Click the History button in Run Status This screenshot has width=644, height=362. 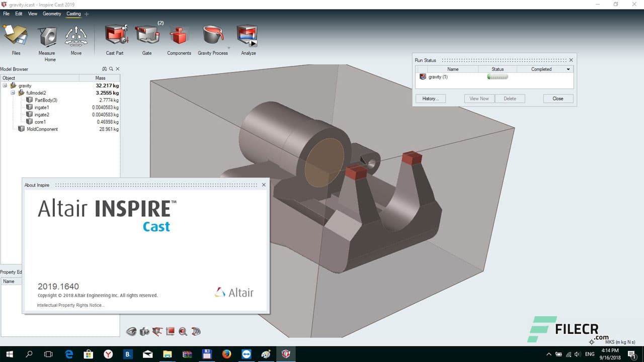[x=431, y=99]
